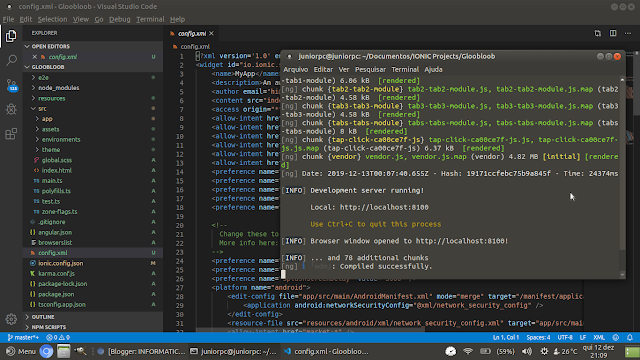
Task: Open the VS Code File menu
Action: coord(8,19)
